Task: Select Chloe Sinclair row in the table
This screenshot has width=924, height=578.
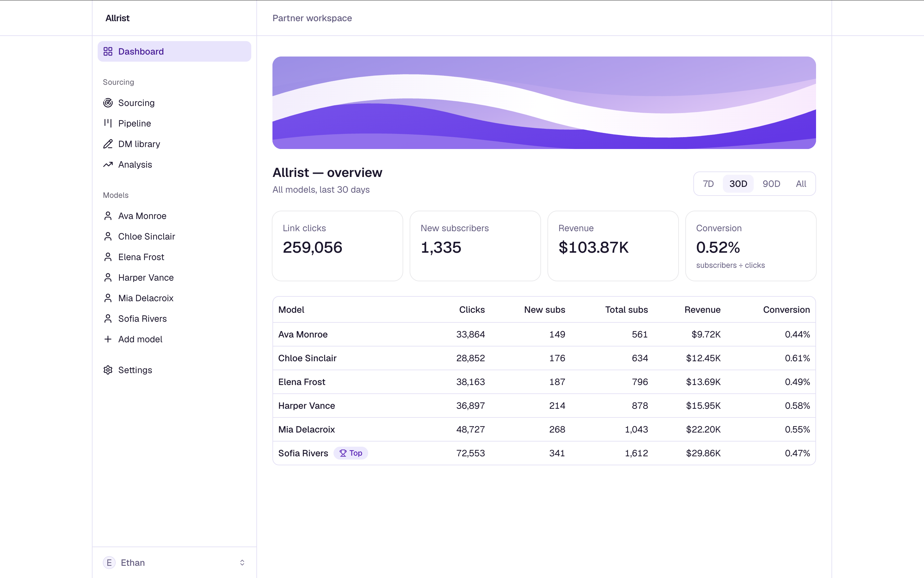Action: pos(544,358)
